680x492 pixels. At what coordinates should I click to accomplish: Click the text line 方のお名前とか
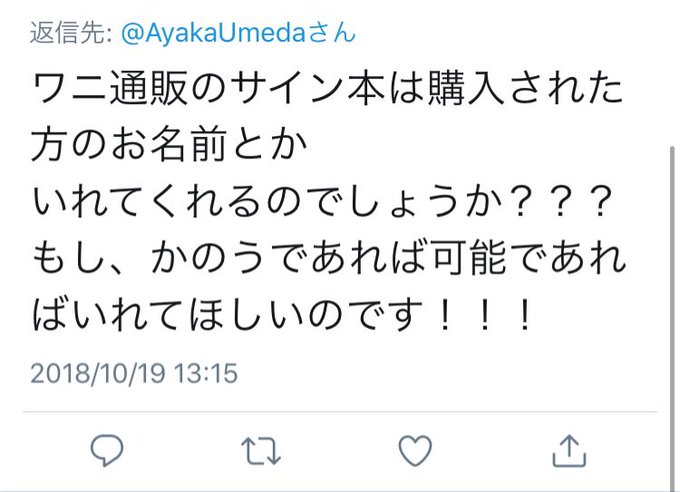click(x=170, y=144)
